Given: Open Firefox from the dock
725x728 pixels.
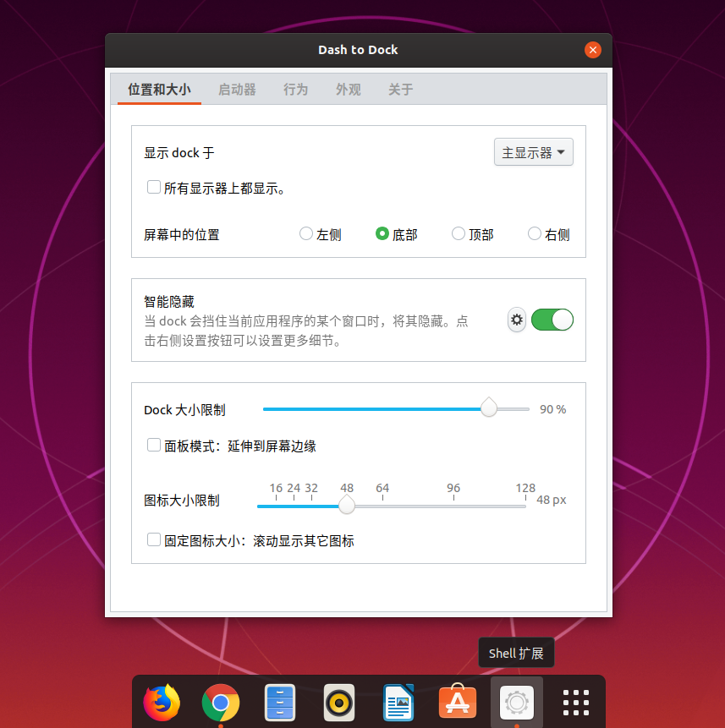Looking at the screenshot, I should click(162, 702).
